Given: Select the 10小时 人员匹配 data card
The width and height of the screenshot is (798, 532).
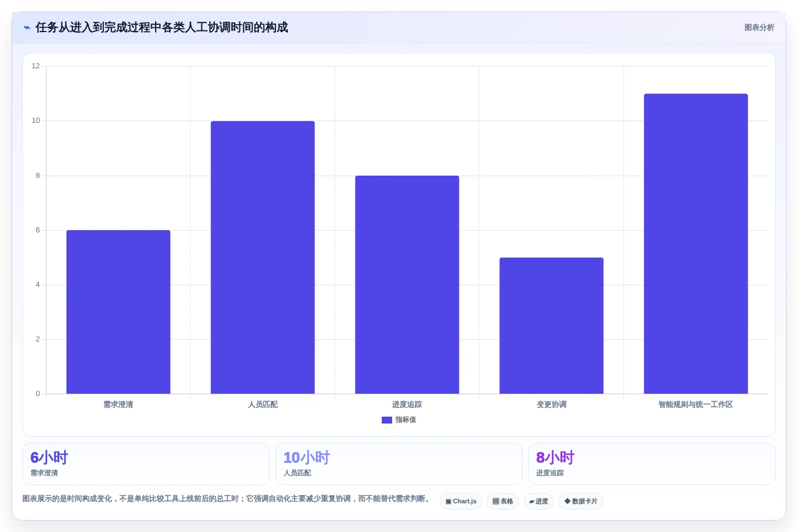Looking at the screenshot, I should [399, 464].
